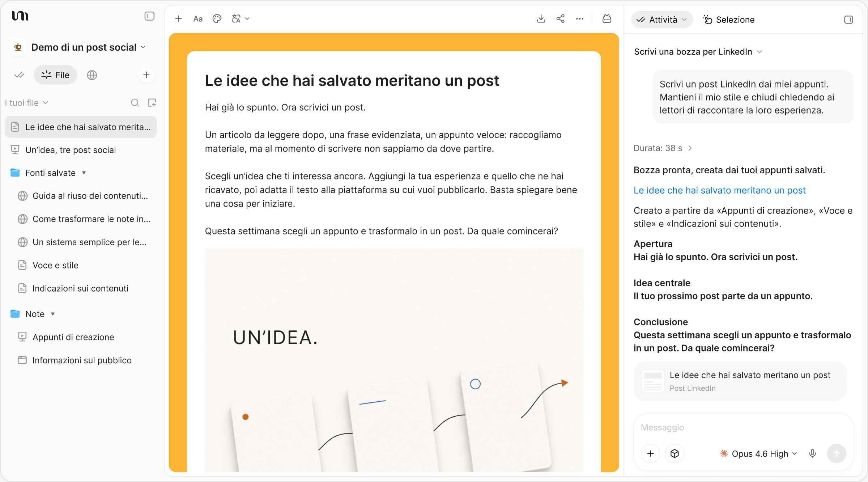Open file Le idee che hai salvato merita...
This screenshot has width=868, height=482.
click(81, 127)
